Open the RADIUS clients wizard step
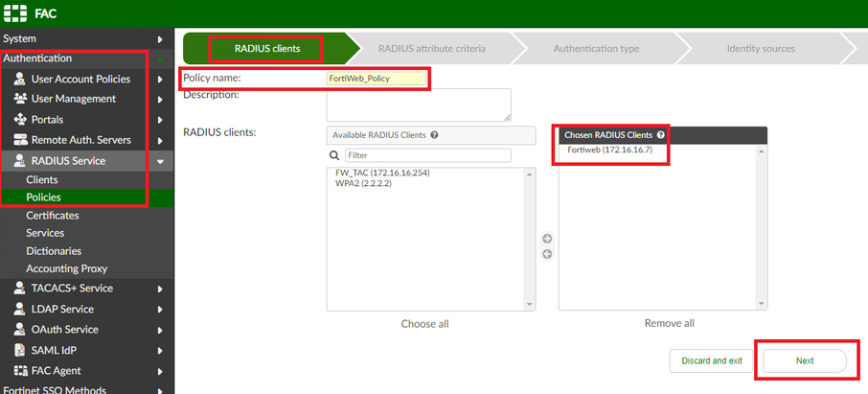Image resolution: width=868 pixels, height=394 pixels. coord(267,48)
